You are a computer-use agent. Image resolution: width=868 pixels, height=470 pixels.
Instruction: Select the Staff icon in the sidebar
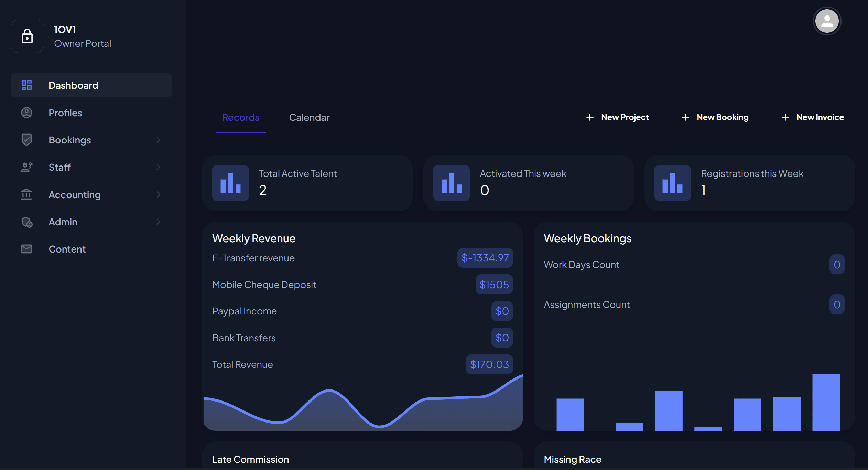[x=26, y=167]
